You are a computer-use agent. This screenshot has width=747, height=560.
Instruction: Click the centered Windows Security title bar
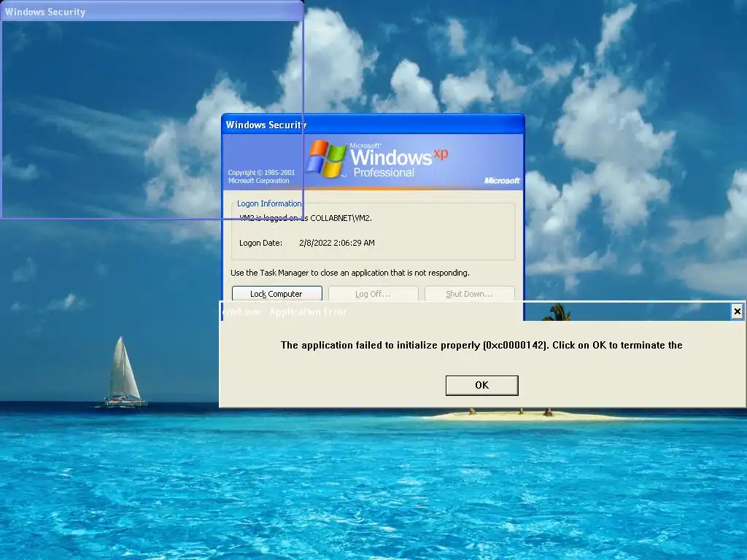[373, 125]
